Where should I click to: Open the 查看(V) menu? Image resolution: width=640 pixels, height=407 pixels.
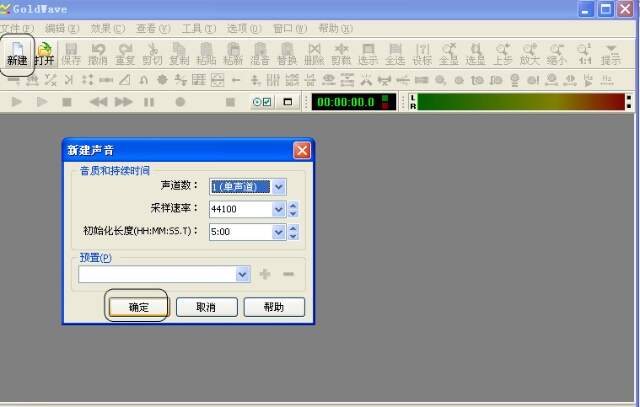(x=153, y=29)
